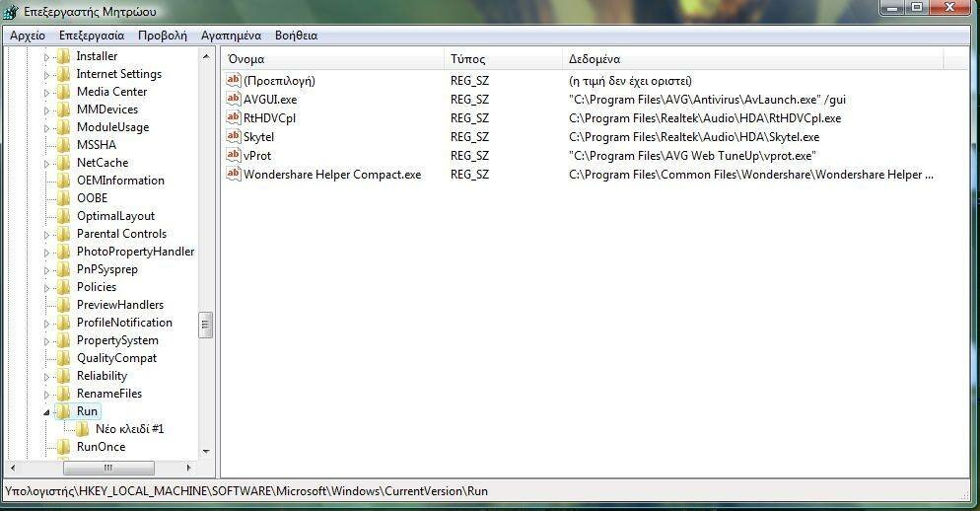Select the Wondershare Helper Compact.exe value name

coord(332,175)
